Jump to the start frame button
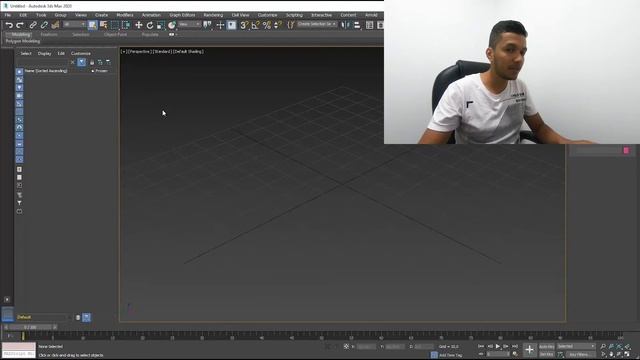The image size is (640, 360). coord(481,346)
